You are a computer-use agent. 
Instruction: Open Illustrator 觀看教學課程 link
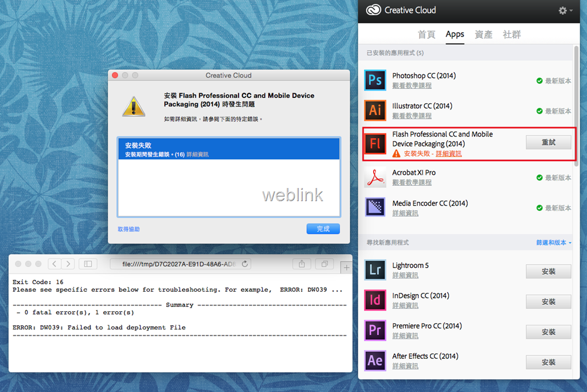[x=412, y=116]
